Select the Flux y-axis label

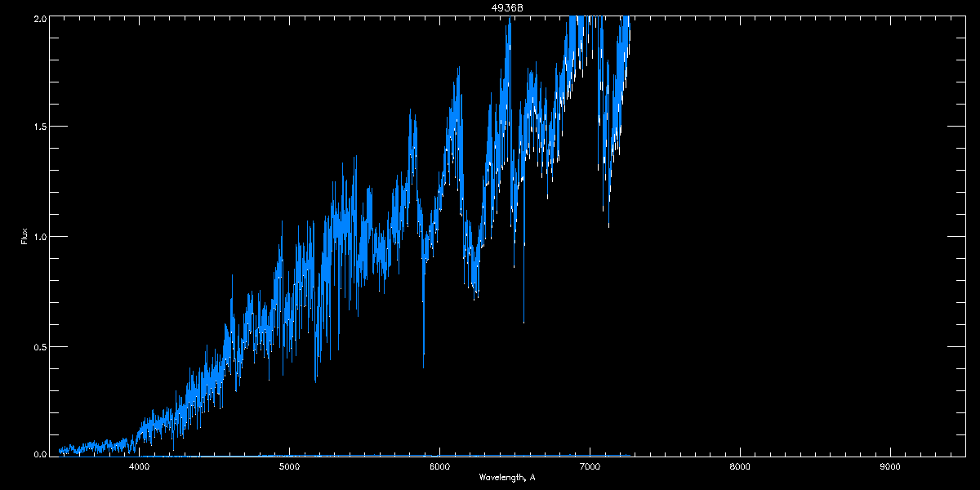[x=24, y=235]
